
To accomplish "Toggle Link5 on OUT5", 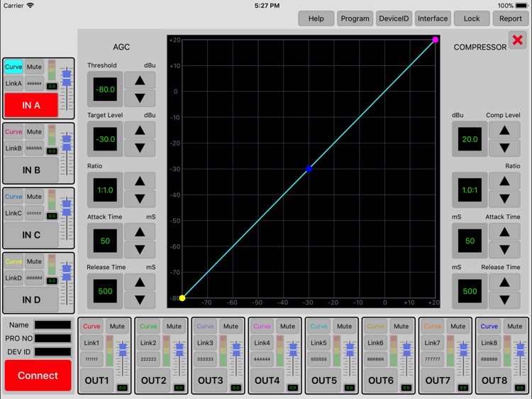I will [x=318, y=343].
